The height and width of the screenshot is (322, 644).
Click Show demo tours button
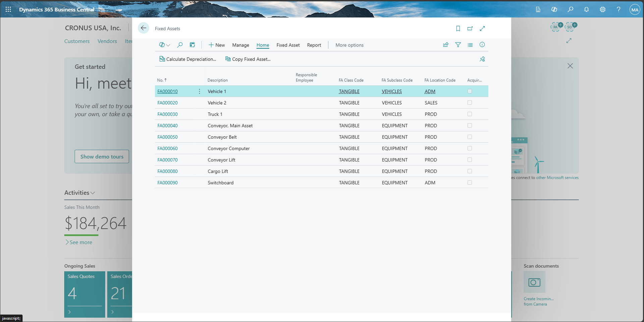click(102, 156)
